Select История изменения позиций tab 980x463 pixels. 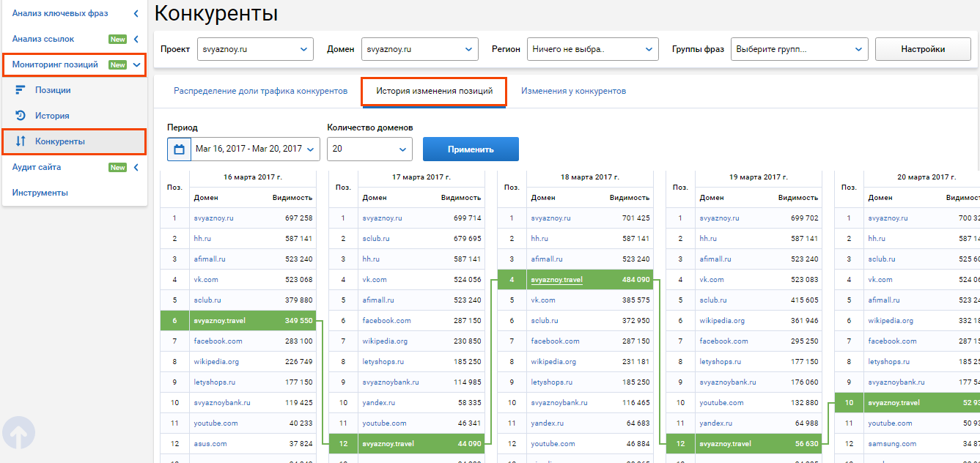pyautogui.click(x=433, y=92)
